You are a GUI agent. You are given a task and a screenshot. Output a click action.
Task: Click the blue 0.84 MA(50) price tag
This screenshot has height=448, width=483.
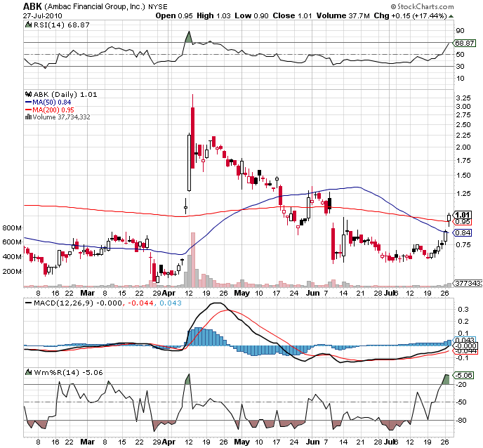pos(463,233)
